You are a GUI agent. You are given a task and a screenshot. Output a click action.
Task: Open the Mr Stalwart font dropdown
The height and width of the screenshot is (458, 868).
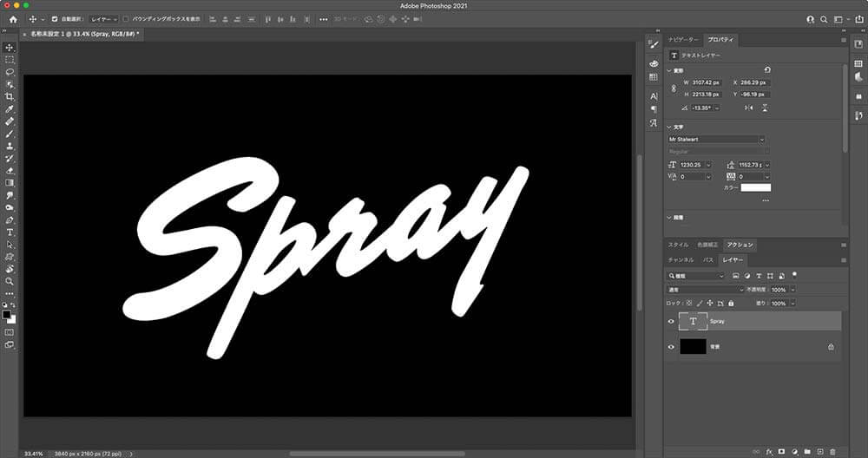coord(762,140)
